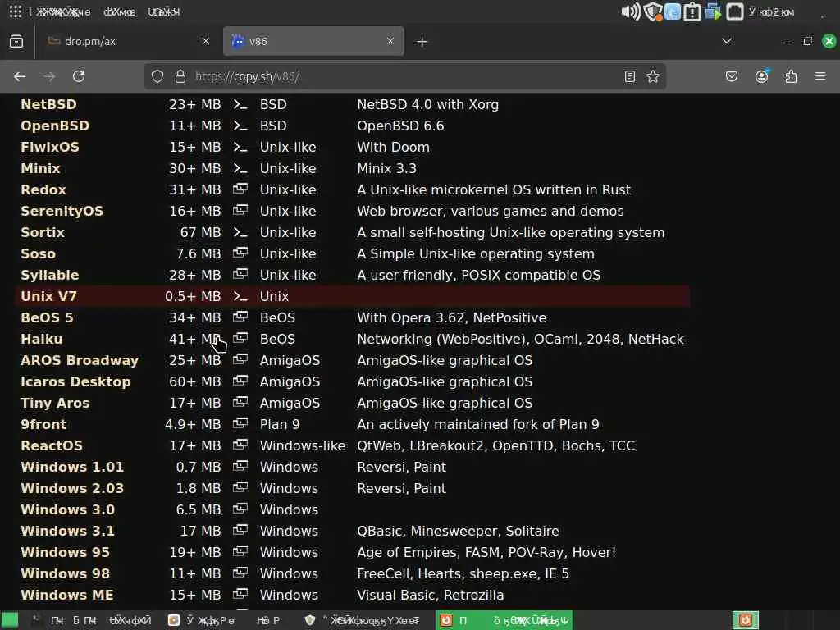Start the Minix image
This screenshot has width=840, height=630.
click(41, 169)
